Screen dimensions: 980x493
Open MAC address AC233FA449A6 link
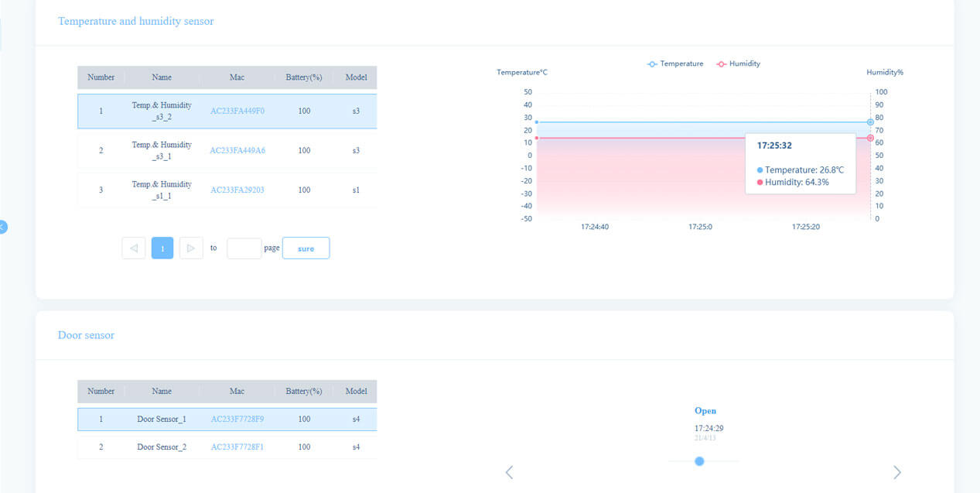tap(237, 150)
